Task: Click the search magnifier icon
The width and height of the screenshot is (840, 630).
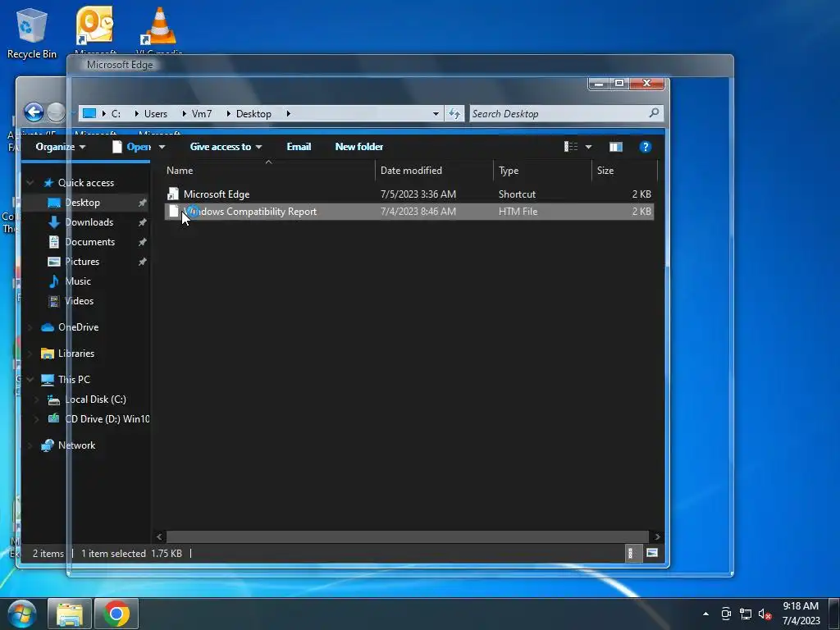Action: point(654,113)
